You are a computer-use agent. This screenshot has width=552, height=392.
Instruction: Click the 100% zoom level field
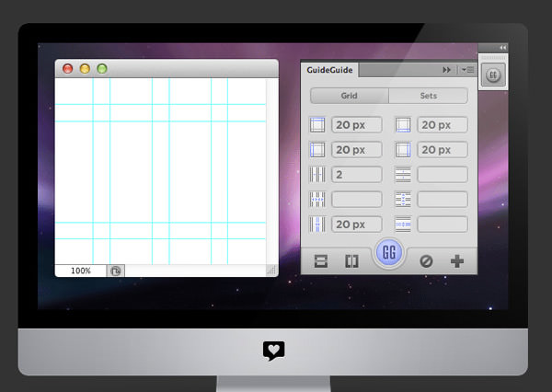(81, 271)
